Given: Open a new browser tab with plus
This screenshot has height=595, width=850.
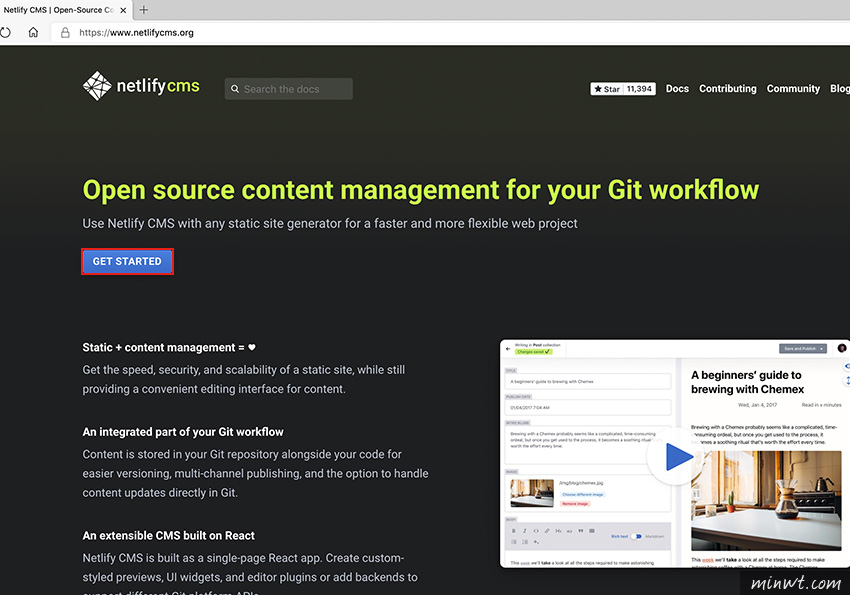Looking at the screenshot, I should coord(144,10).
